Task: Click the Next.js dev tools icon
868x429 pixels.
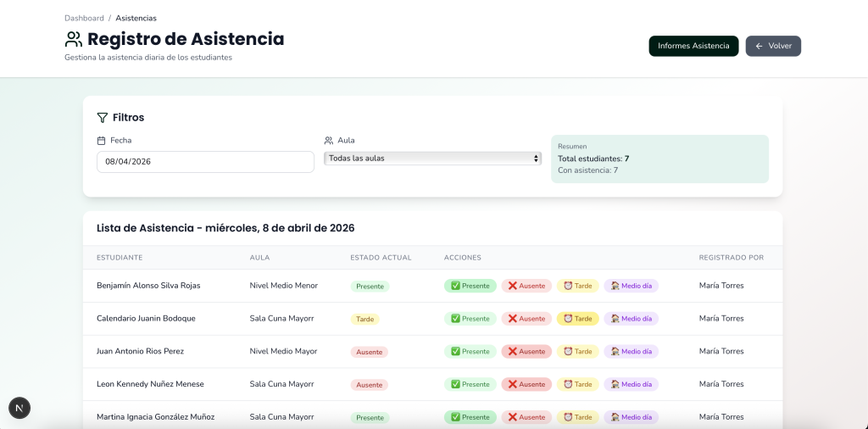Action: click(x=19, y=409)
